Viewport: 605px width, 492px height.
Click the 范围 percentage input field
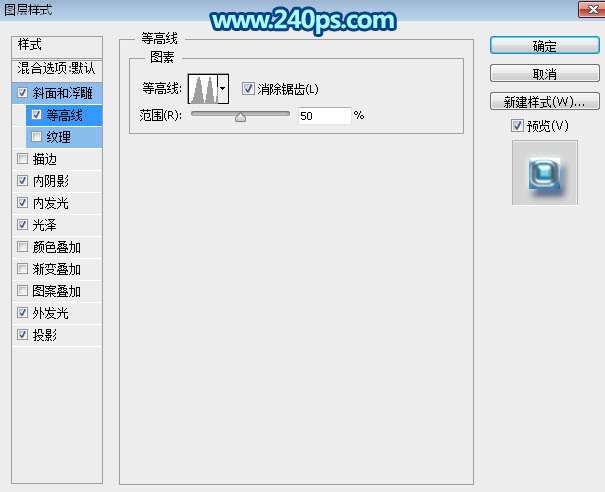(324, 116)
